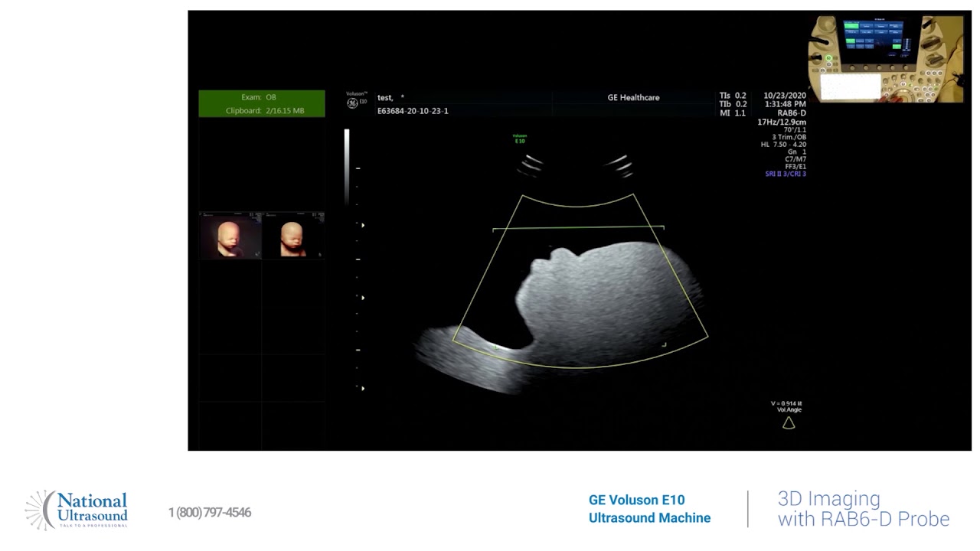Image resolution: width=980 pixels, height=551 pixels.
Task: Click the purple 'SRI II 3/CRI 3' text
Action: pos(786,174)
